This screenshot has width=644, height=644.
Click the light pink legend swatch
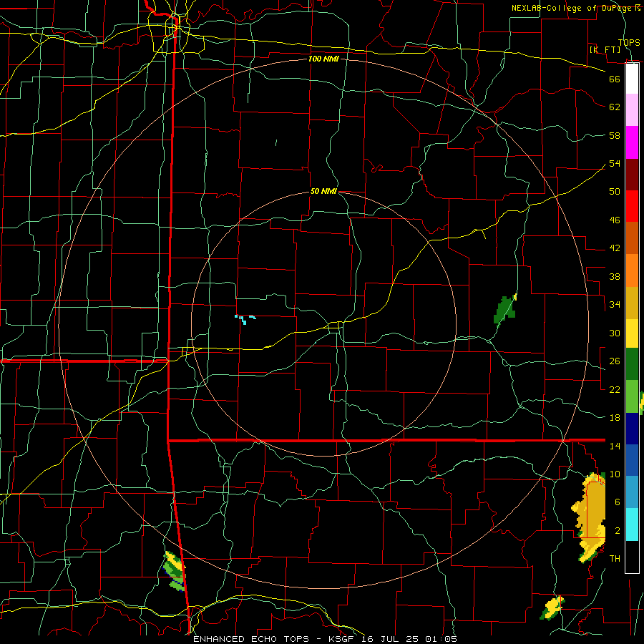tap(632, 110)
